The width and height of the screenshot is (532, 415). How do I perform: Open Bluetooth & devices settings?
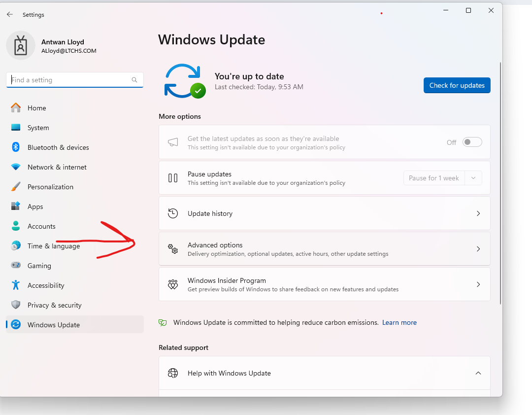(x=75, y=147)
